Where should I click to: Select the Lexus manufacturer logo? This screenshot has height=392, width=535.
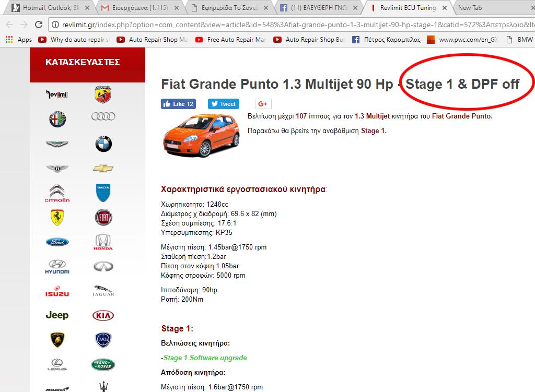pyautogui.click(x=57, y=364)
